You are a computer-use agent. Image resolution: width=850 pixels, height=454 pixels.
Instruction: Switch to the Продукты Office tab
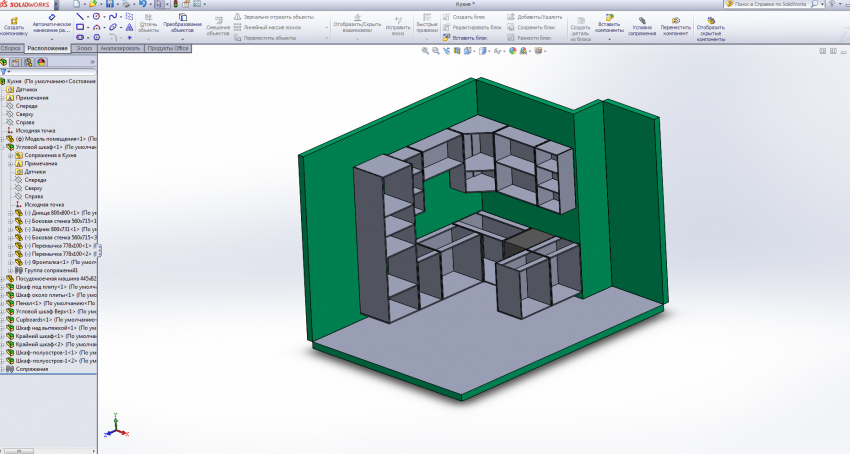pyautogui.click(x=168, y=48)
